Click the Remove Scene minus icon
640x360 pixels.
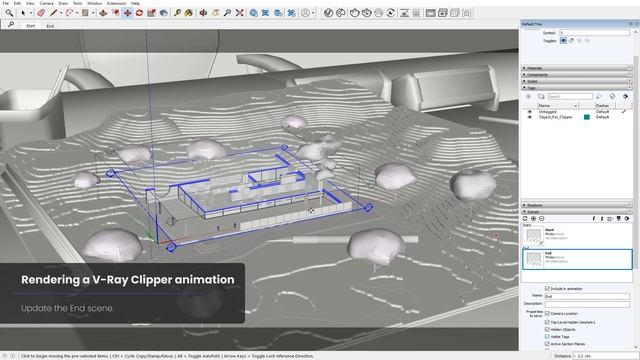[542, 219]
